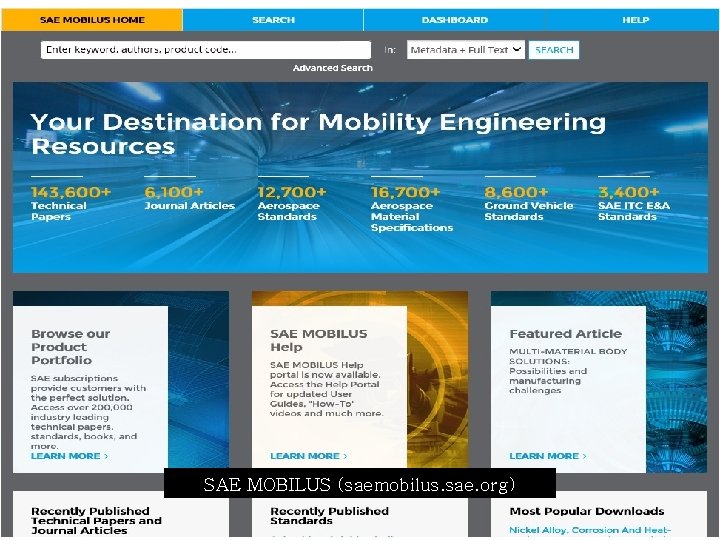This screenshot has width=720, height=540.
Task: Click the SAE MOBILUS Help card heading
Action: [x=319, y=340]
